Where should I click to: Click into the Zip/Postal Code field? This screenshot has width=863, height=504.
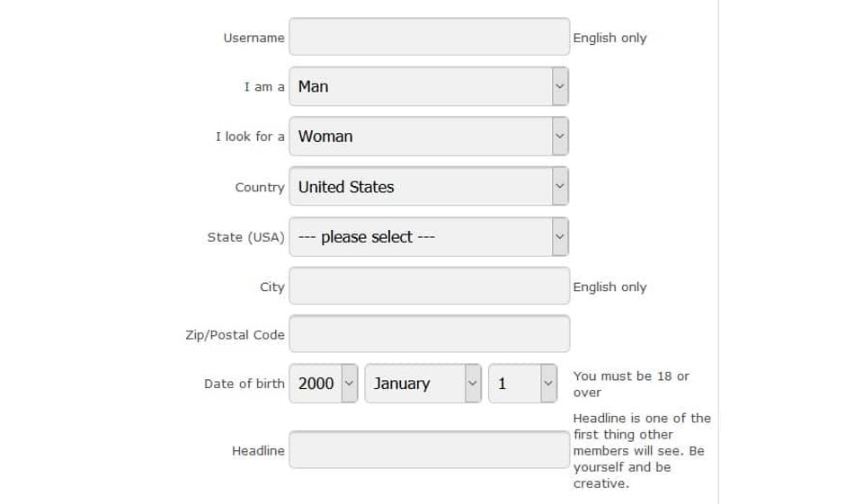[429, 334]
